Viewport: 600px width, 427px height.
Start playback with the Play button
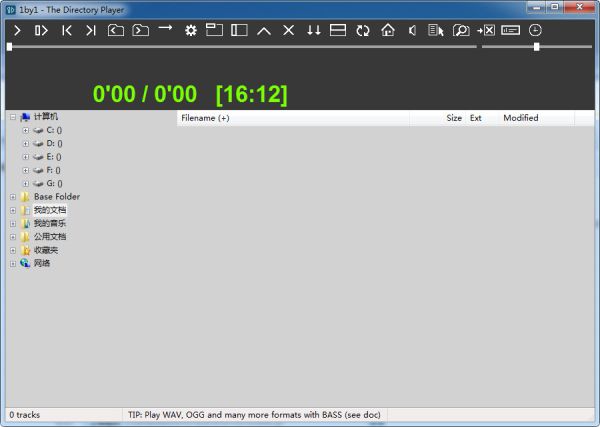17,30
